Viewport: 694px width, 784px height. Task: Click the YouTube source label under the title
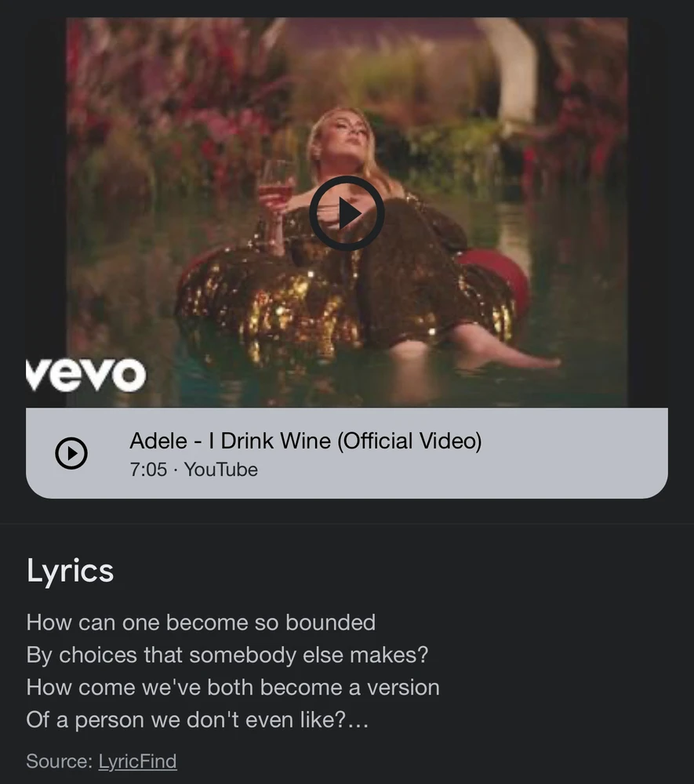221,470
